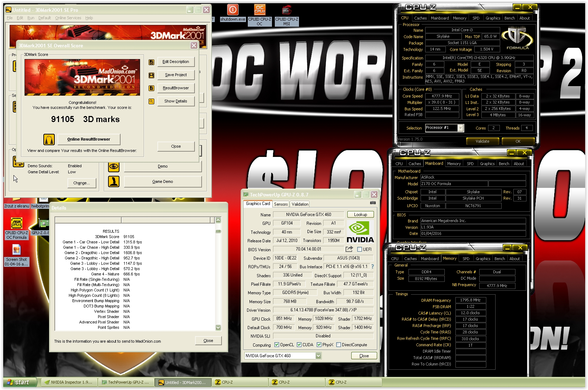Screen dimensions: 588x390
Task: Open shutdown.exe desktop shortcut
Action: pyautogui.click(x=233, y=13)
